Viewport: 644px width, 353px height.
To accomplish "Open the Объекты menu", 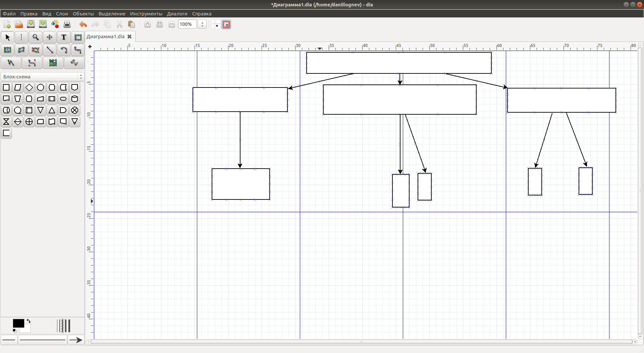I will pyautogui.click(x=83, y=14).
